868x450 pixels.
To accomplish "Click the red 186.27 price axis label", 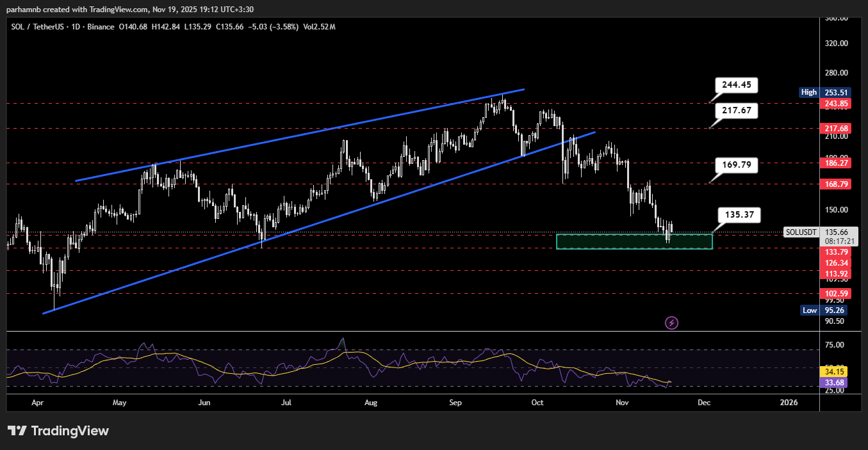I will (834, 163).
